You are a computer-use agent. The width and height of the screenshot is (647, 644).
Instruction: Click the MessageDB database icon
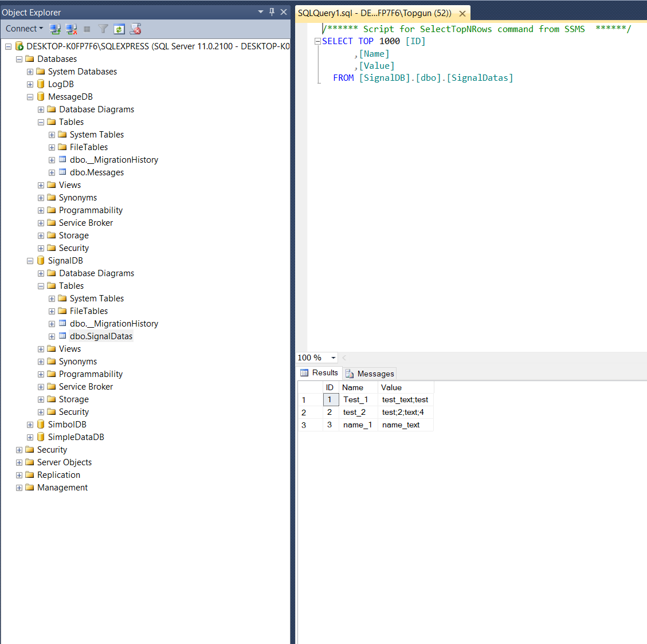click(41, 96)
